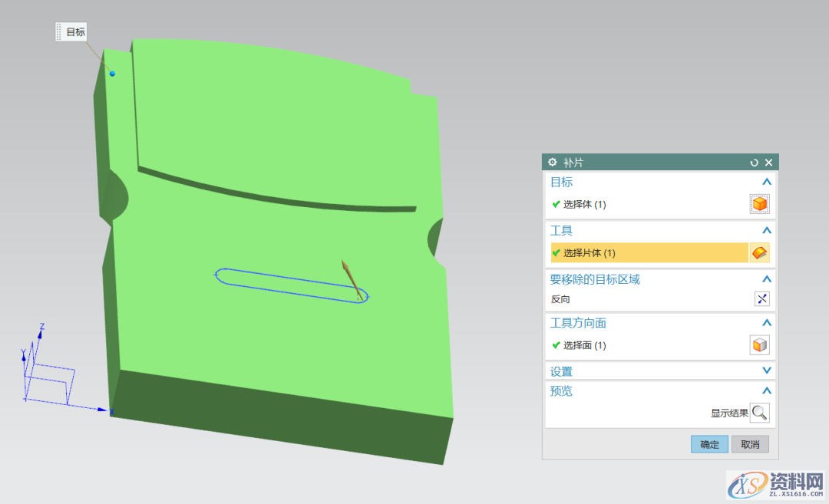Click the face selection icon in 工具方向面 group

point(759,344)
